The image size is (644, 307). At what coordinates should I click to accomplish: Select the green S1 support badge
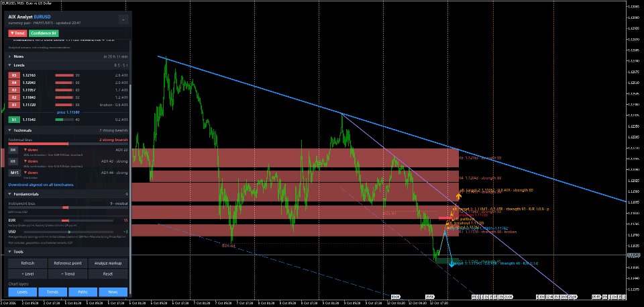point(14,120)
